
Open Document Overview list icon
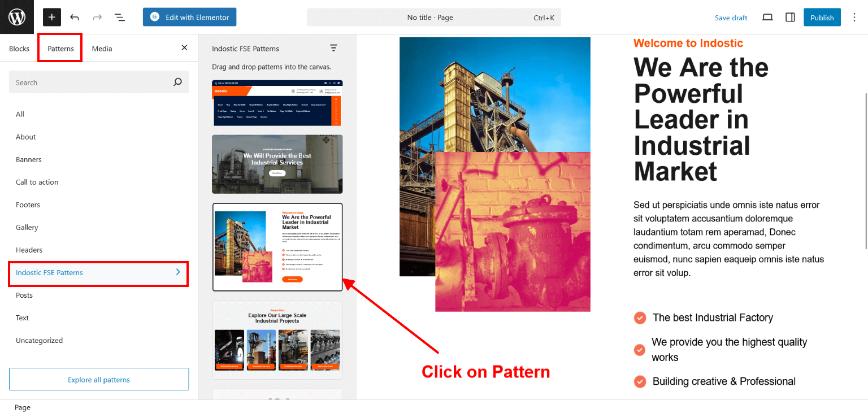pos(120,17)
